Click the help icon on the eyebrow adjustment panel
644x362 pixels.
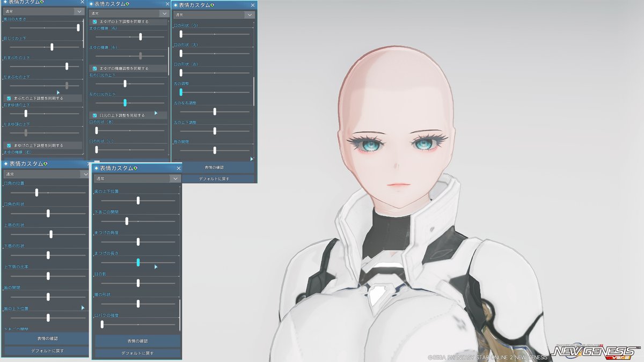[x=127, y=5]
